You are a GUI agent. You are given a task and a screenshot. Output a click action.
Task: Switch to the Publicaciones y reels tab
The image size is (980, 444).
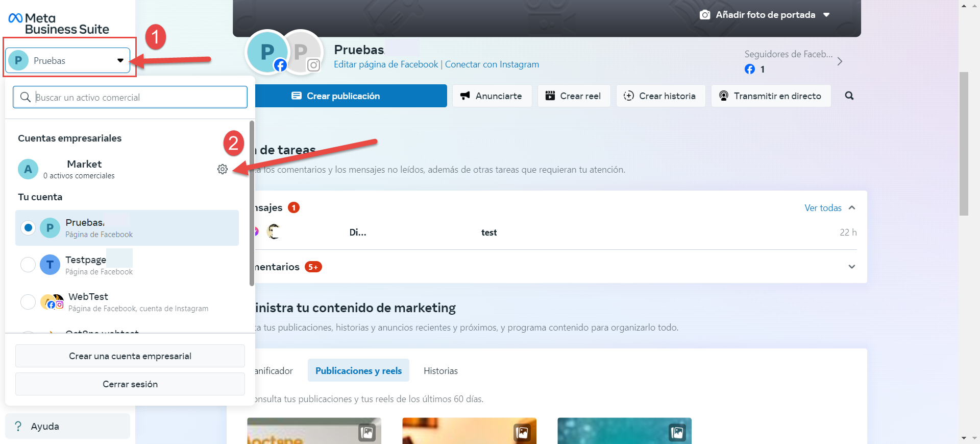(358, 370)
